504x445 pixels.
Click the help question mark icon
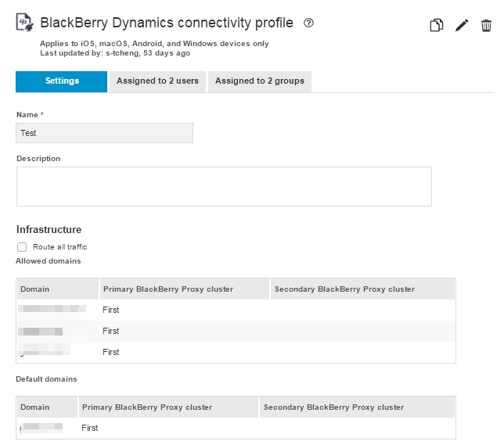pyautogui.click(x=308, y=23)
